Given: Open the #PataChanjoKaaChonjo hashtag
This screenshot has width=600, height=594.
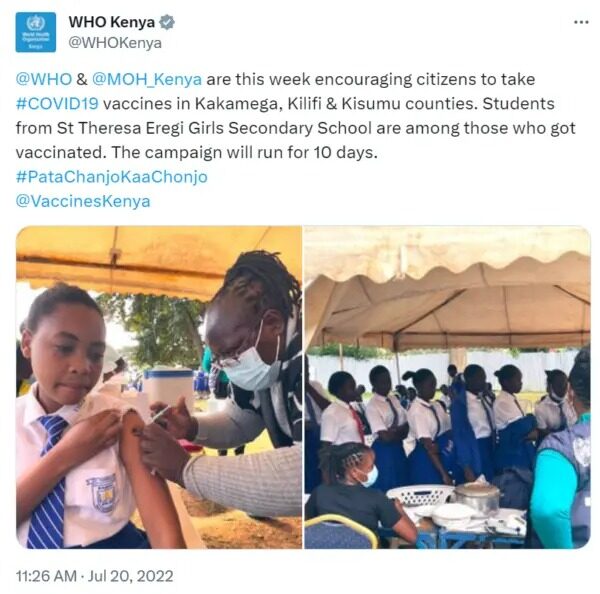Looking at the screenshot, I should [x=112, y=177].
